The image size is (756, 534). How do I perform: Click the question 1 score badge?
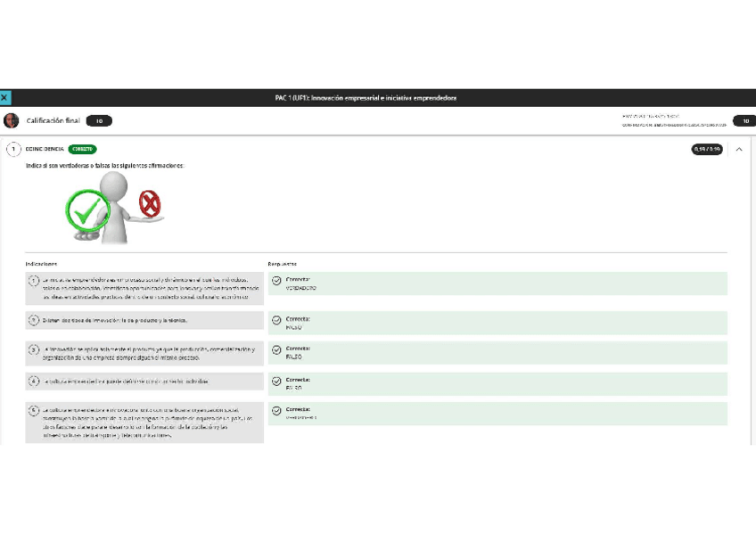point(707,150)
